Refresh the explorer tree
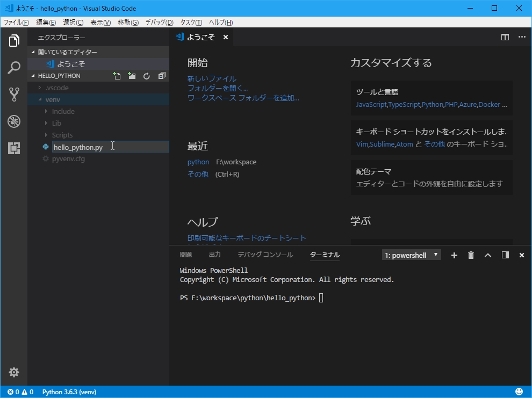 click(x=147, y=76)
